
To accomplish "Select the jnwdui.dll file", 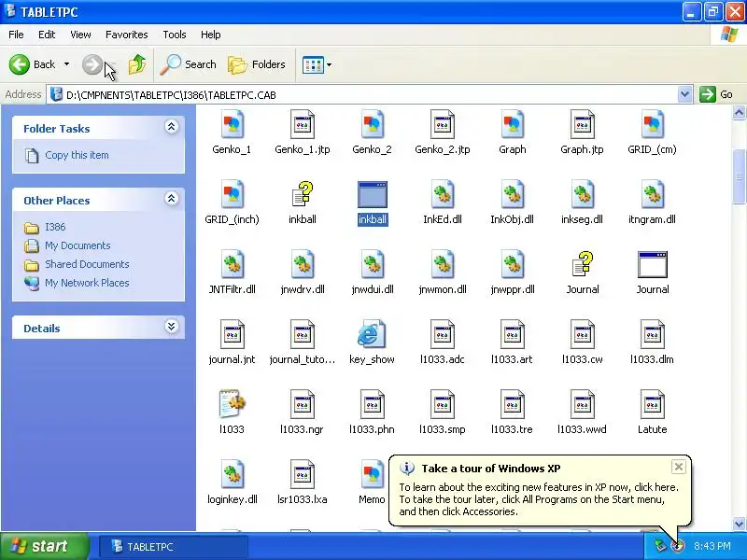I will [372, 273].
